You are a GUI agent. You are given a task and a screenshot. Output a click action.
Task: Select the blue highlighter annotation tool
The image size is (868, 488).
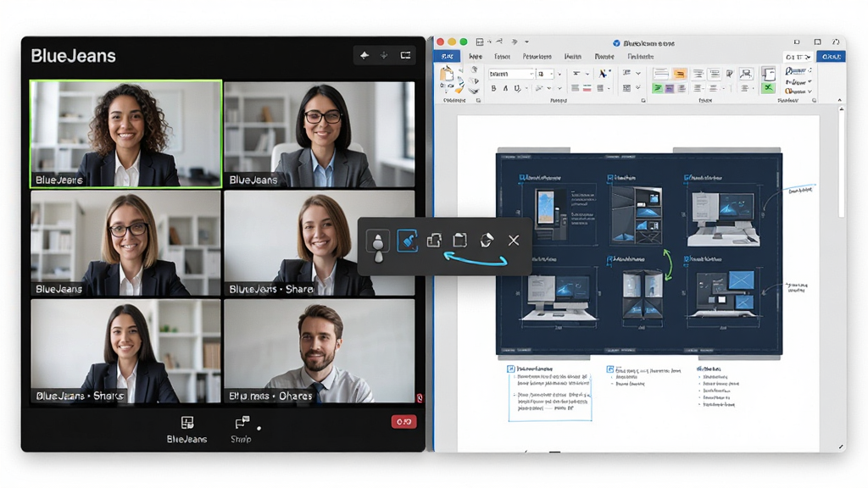(x=407, y=241)
